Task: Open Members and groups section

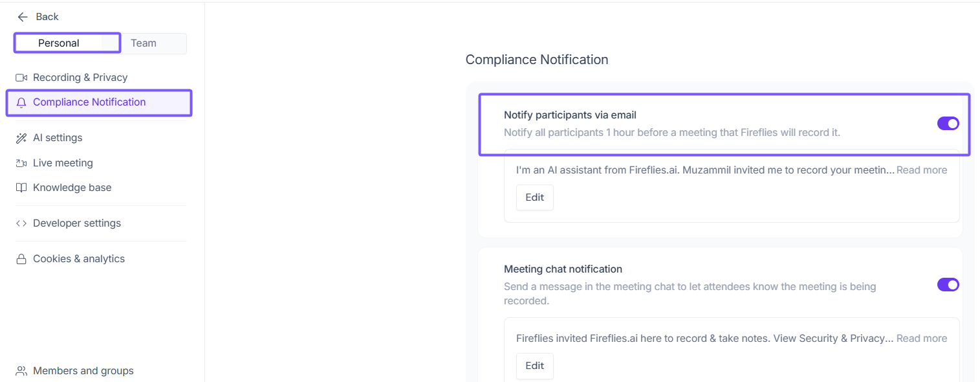Action: [x=83, y=371]
